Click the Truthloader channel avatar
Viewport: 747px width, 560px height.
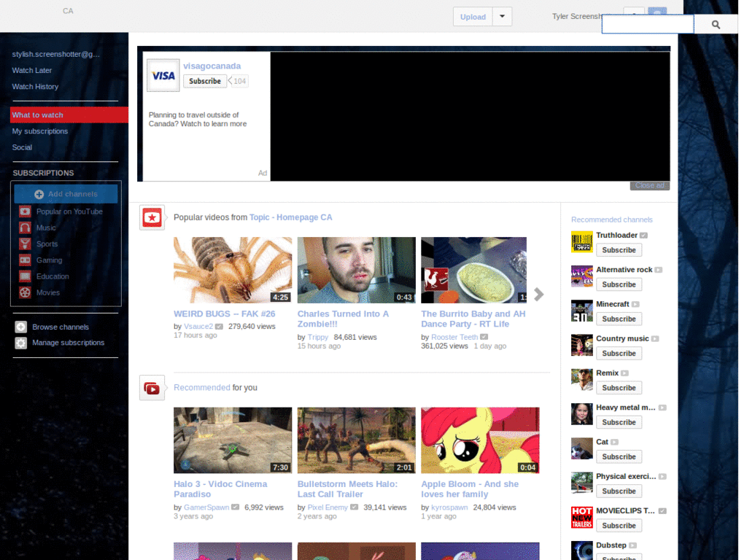click(581, 242)
